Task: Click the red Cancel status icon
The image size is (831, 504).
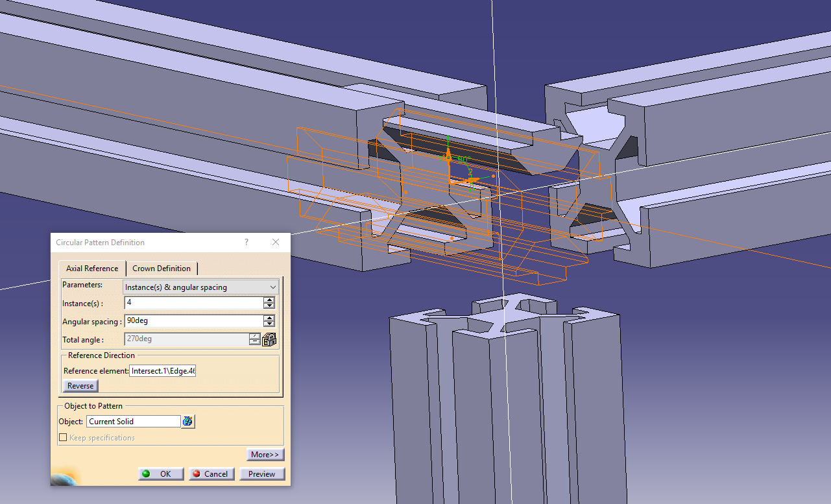Action: tap(198, 474)
